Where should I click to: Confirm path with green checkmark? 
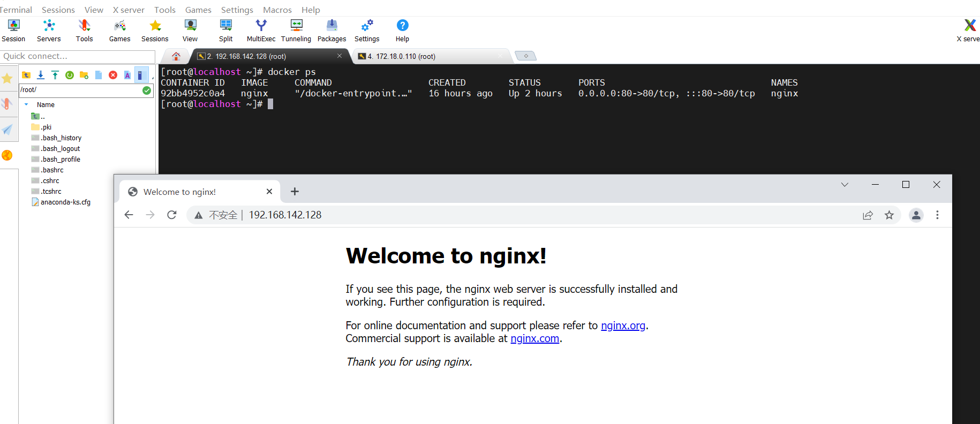pyautogui.click(x=147, y=90)
